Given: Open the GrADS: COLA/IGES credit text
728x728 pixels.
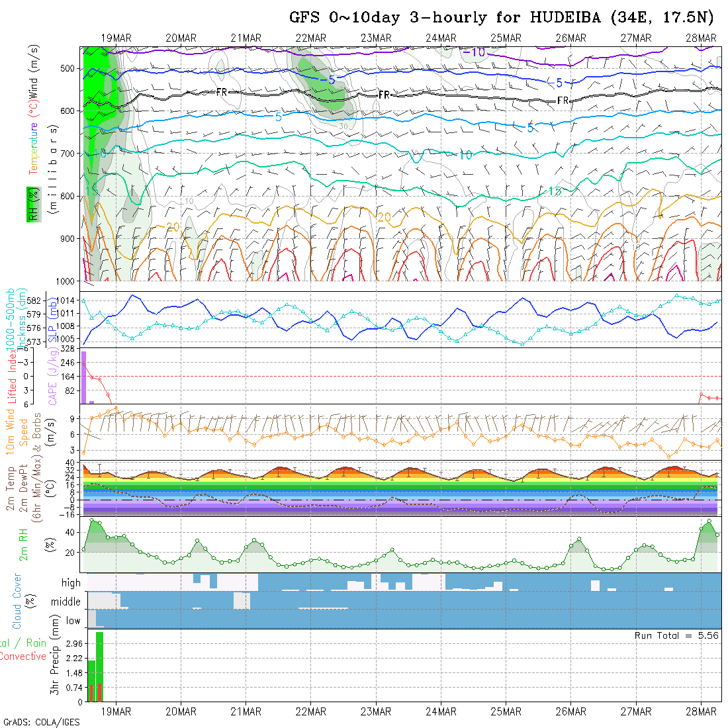Looking at the screenshot, I should 41,722.
